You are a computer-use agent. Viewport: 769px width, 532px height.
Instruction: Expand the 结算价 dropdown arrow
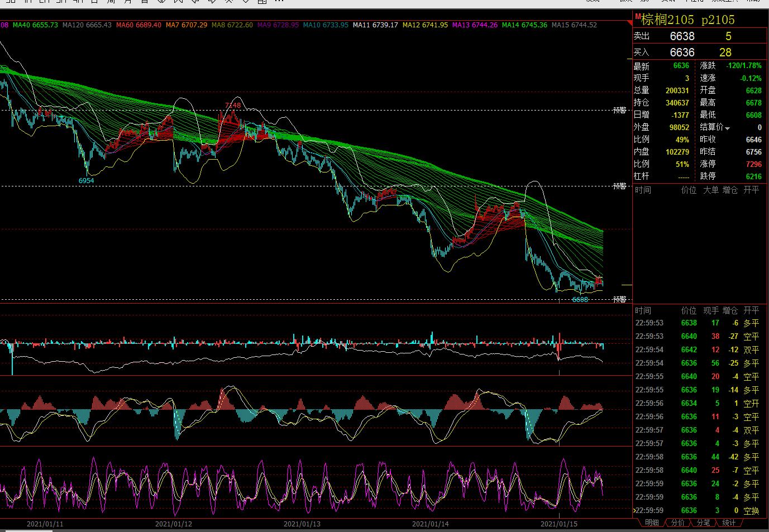(x=727, y=128)
